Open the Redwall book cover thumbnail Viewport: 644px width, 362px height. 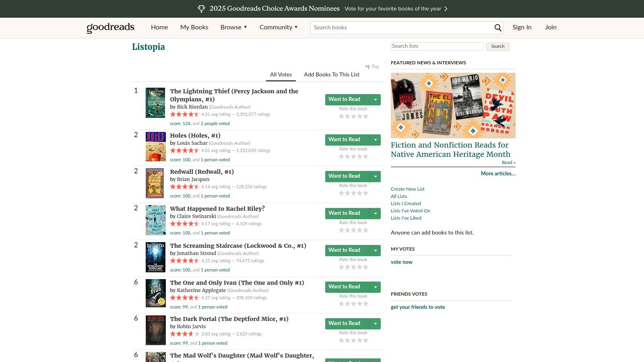click(x=155, y=183)
